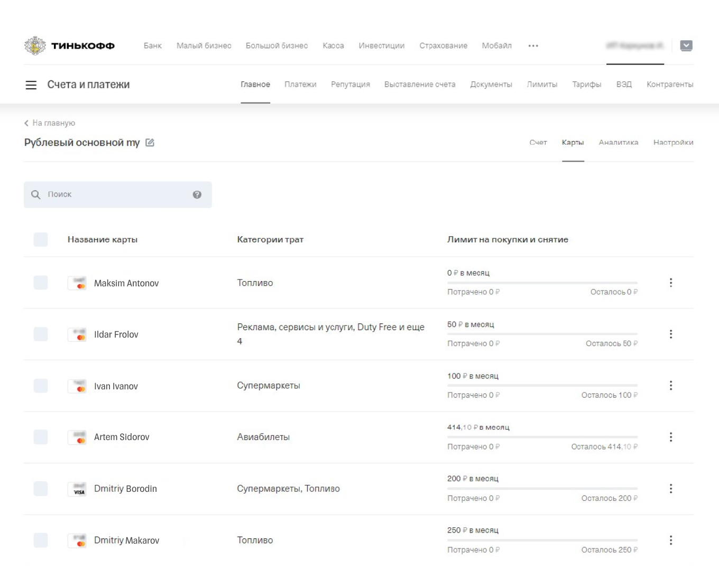Viewport: 719px width, 588px height.
Task: Open three-dot menu for Maksim Antonov card
Action: pos(671,283)
